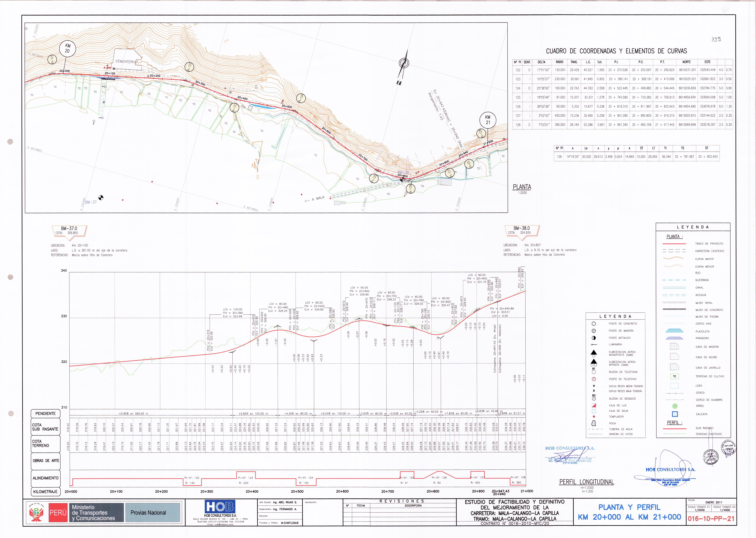Click the PENDIENTE row label
Image resolution: width=756 pixels, height=538 pixels.
pos(45,413)
